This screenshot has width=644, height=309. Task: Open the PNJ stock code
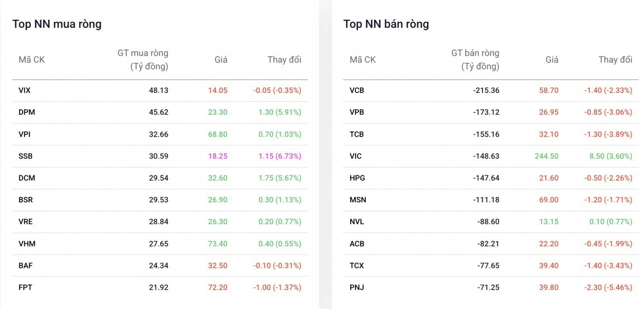click(x=357, y=288)
